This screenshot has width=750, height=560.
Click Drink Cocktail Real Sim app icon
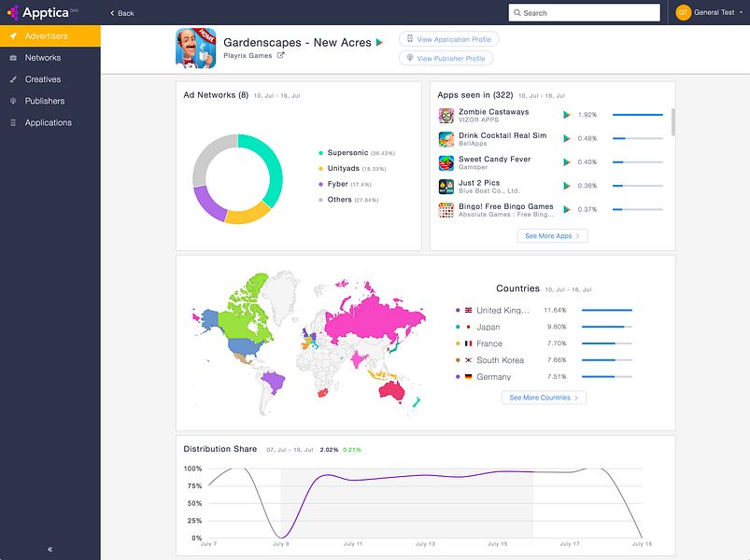[446, 139]
